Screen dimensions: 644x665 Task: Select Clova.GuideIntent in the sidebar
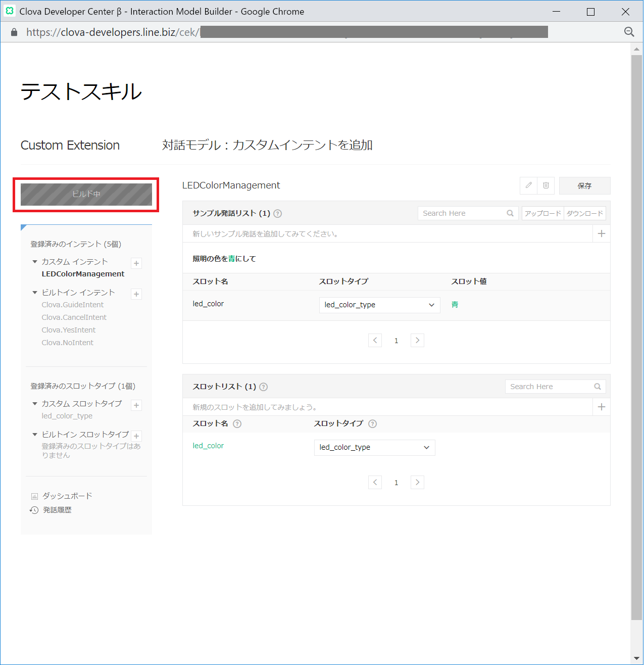coord(73,305)
